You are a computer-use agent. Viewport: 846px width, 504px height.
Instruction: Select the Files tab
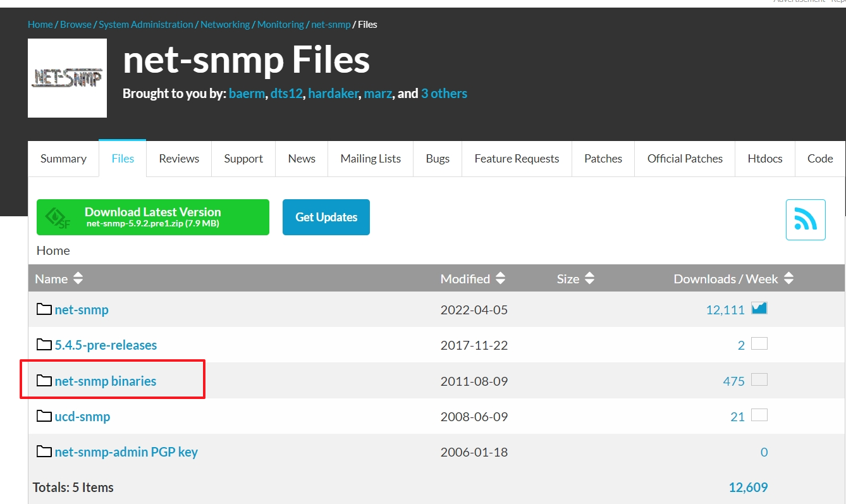point(123,159)
